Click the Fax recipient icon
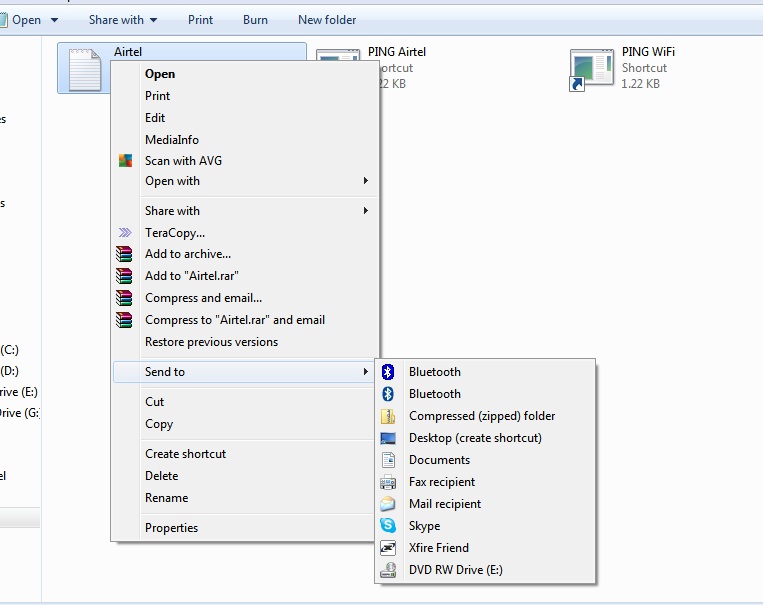Image resolution: width=764 pixels, height=605 pixels. coord(388,482)
